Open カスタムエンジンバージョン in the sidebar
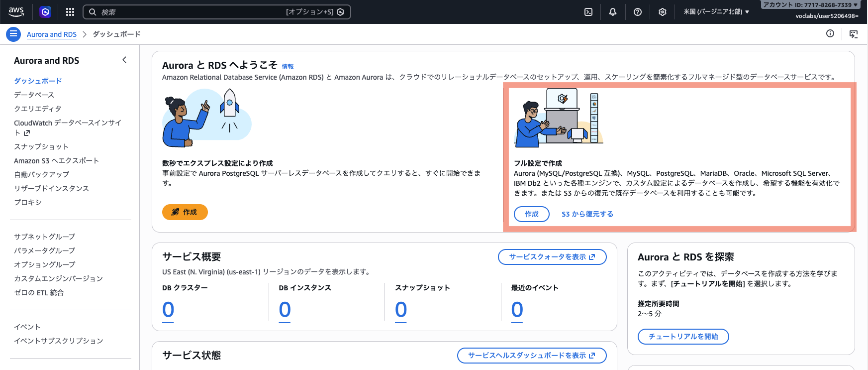Viewport: 868px width, 370px height. [x=58, y=278]
